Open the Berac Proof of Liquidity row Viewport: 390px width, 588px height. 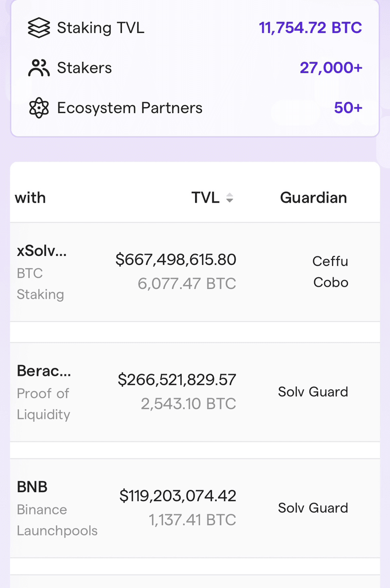tap(195, 392)
